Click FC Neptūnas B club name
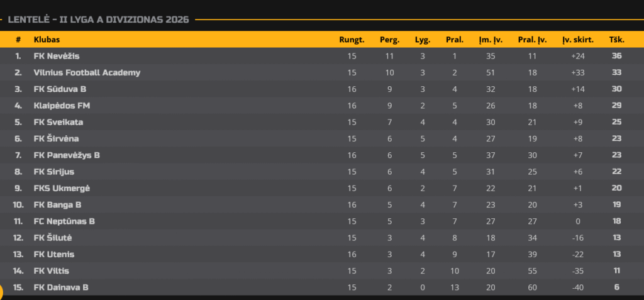The image size is (644, 300). point(64,221)
